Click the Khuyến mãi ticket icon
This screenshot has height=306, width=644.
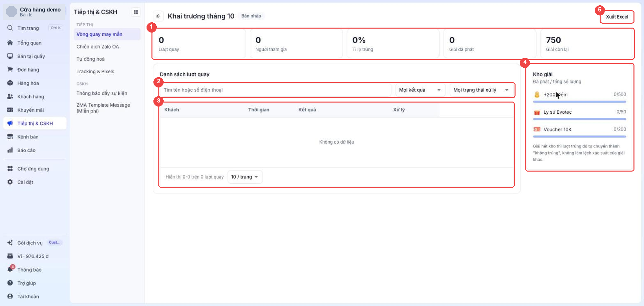click(10, 110)
